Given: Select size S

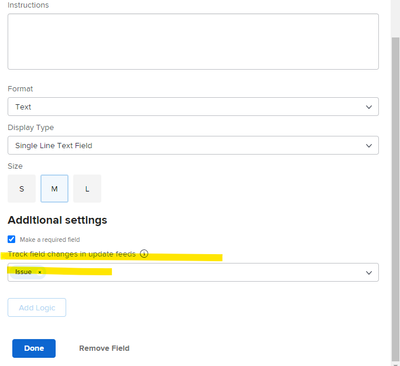Looking at the screenshot, I should pos(22,189).
